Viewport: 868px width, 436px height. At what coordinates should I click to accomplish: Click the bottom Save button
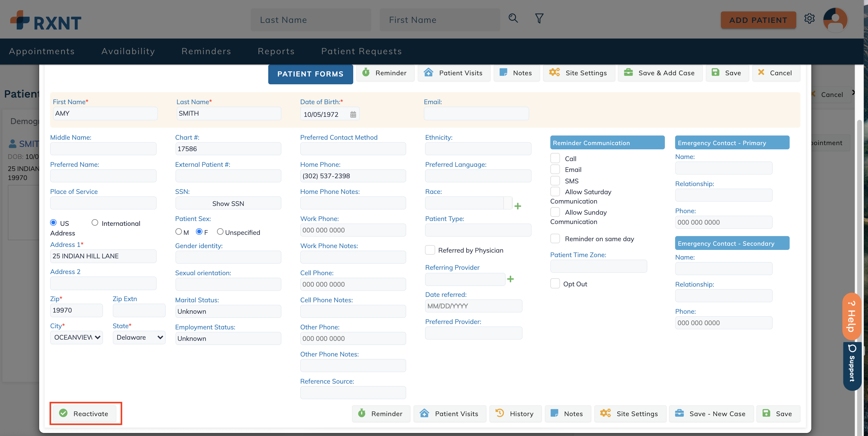[778, 414]
